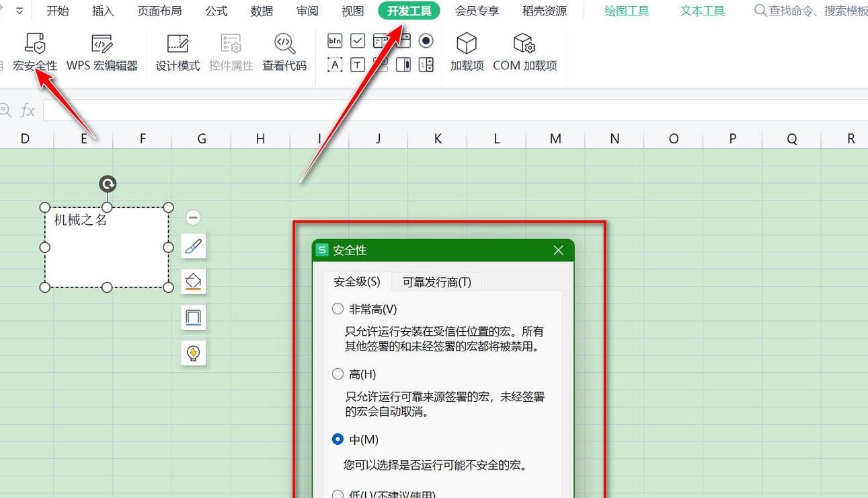Switch to the 安全级(S) tab
868x498 pixels.
[357, 282]
